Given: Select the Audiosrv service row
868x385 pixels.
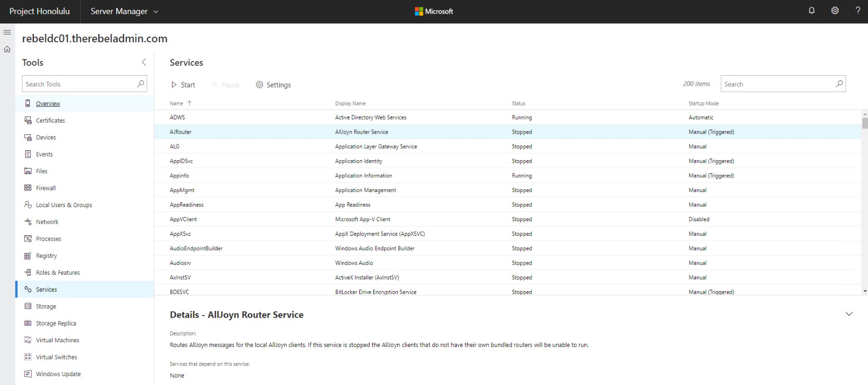Looking at the screenshot, I should click(508, 263).
